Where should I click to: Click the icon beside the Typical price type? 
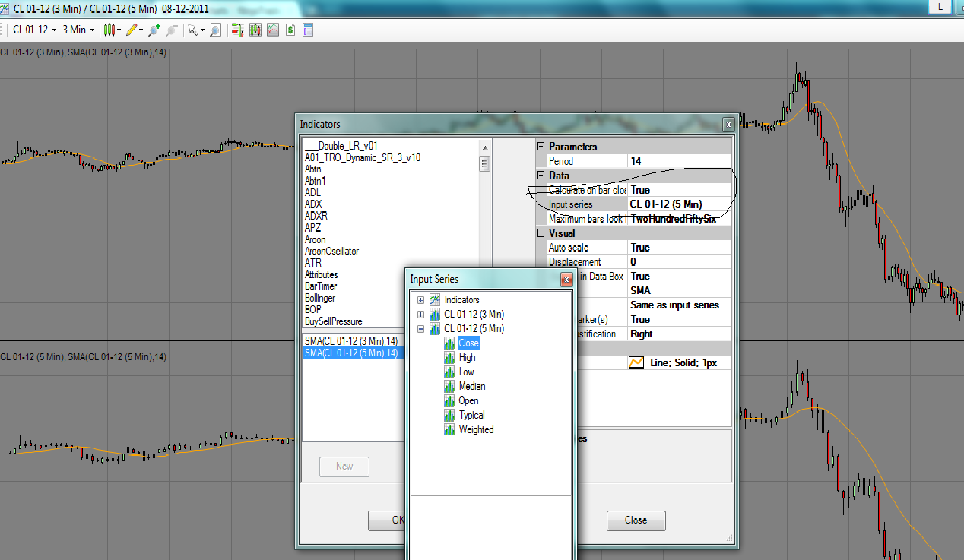tap(449, 415)
